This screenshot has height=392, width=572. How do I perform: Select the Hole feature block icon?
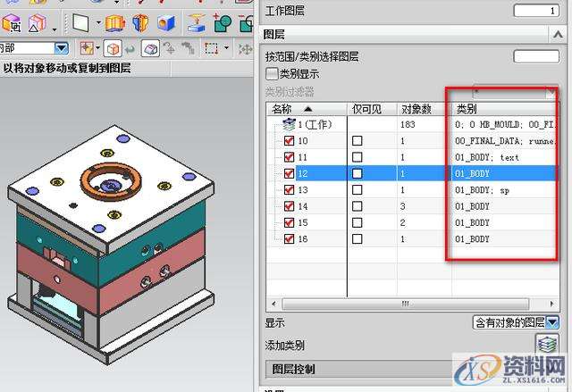(x=166, y=22)
